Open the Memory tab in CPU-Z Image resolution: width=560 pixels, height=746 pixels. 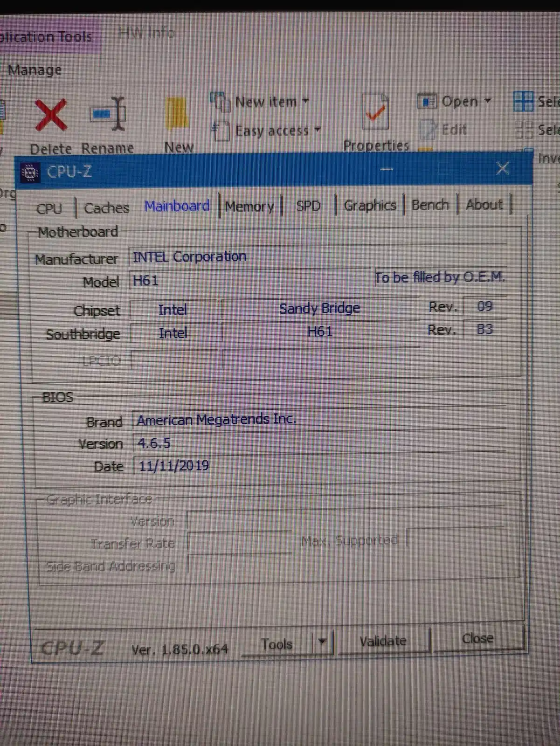coord(249,206)
